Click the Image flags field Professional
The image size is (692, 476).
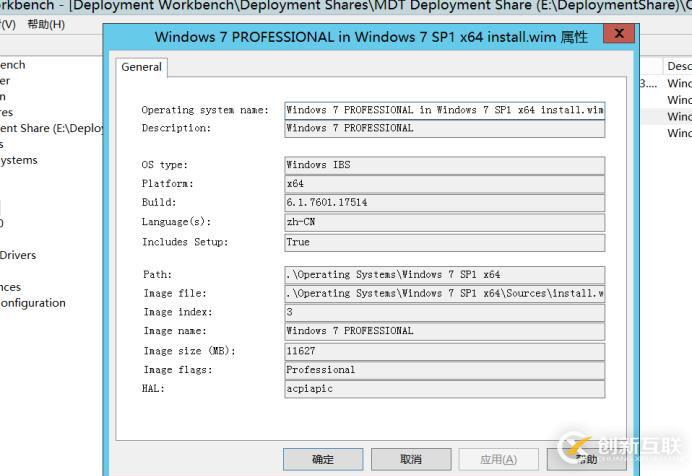(444, 370)
